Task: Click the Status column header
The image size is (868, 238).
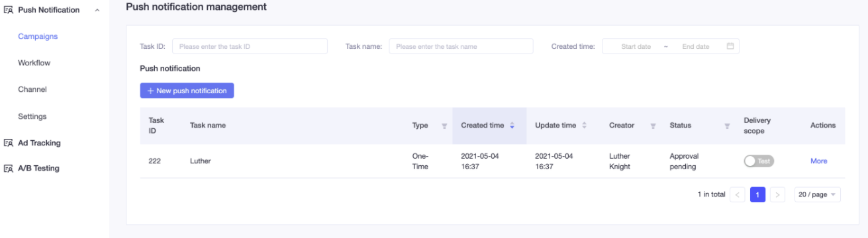Action: pos(681,126)
